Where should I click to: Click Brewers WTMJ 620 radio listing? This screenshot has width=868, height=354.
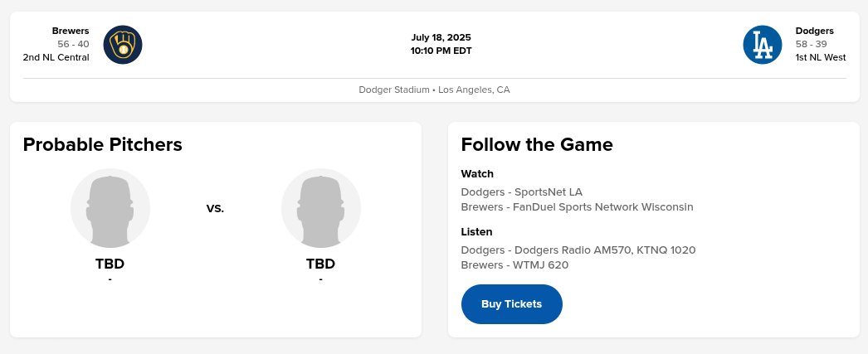point(514,265)
